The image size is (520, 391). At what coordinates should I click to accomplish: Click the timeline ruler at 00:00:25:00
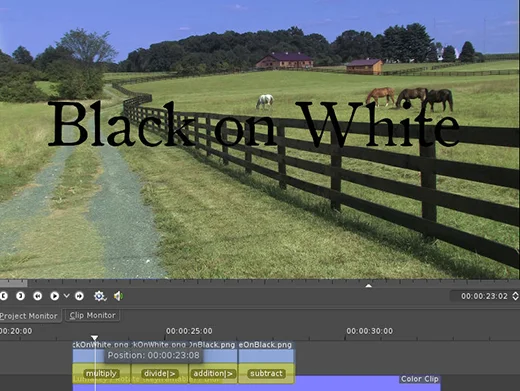[x=189, y=331]
